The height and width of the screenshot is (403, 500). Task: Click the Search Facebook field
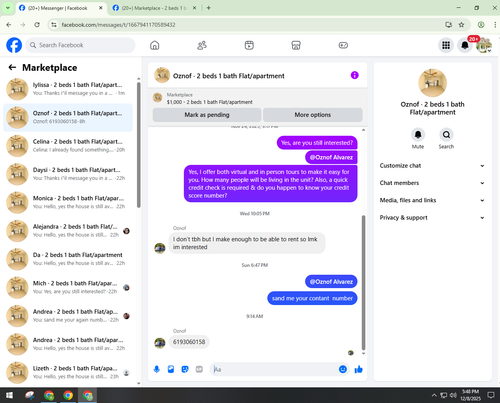point(80,45)
